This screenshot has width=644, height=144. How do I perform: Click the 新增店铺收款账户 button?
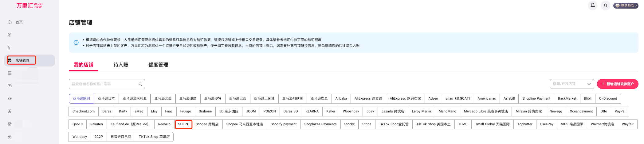point(617,84)
